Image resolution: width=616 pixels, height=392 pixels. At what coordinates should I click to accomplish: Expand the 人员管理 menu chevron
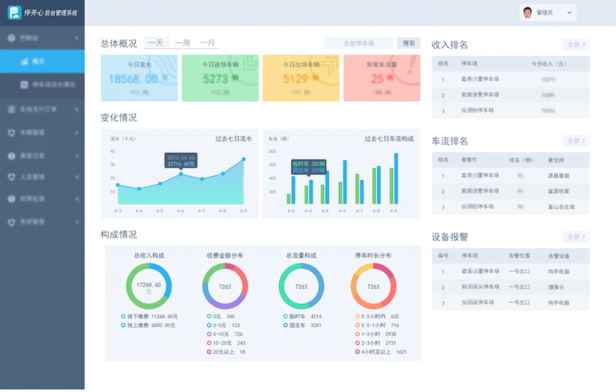77,177
